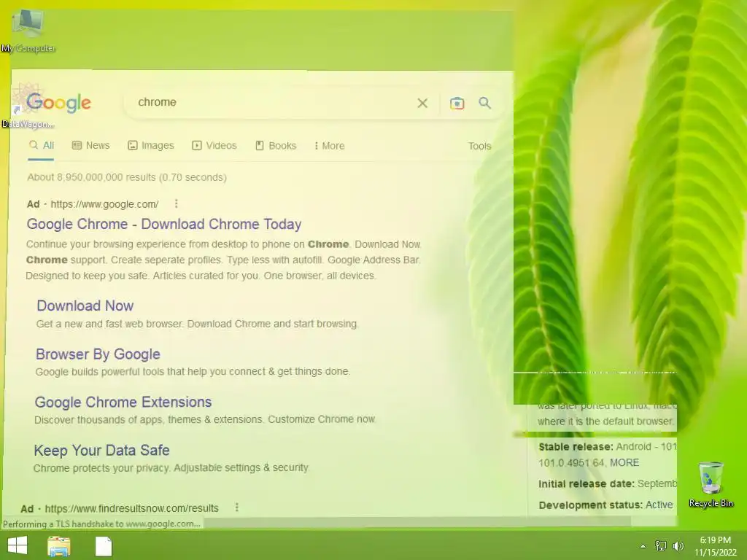
Task: Open three-dot menu beside findresultsnow.com ad
Action: point(237,507)
